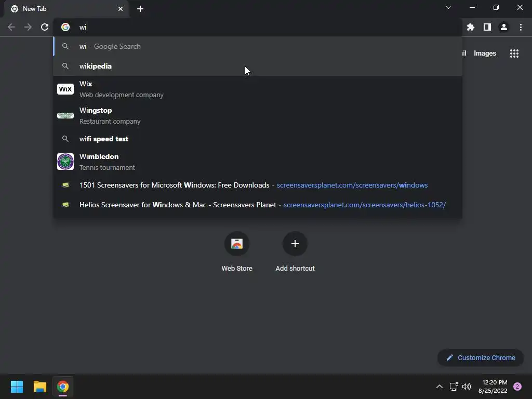This screenshot has width=532, height=399.
Task: Click the screensaversplanet.com/screensavers/windows URL
Action: point(352,185)
